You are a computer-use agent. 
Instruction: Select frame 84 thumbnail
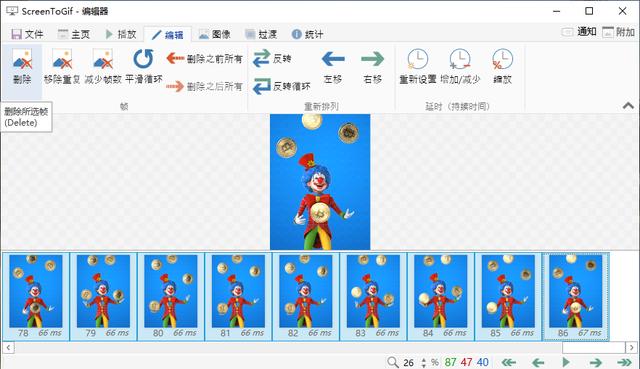441,296
